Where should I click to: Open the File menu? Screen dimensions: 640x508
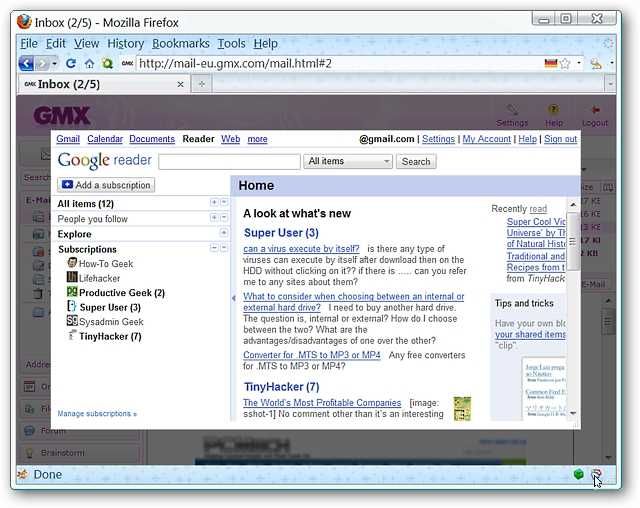pos(29,43)
